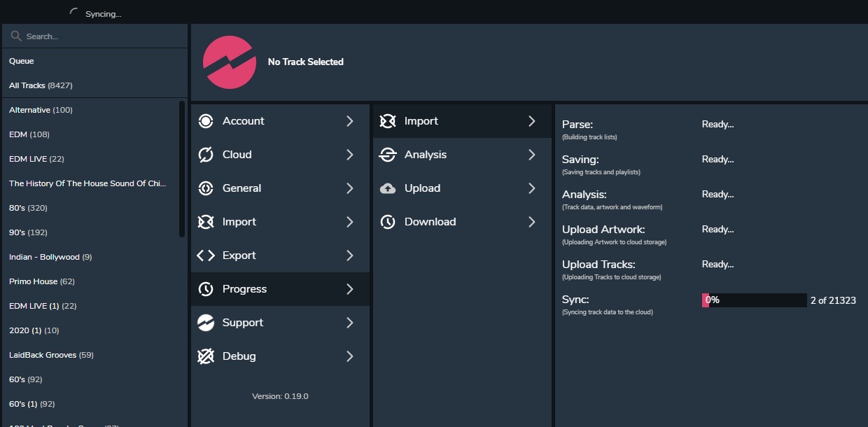Click the General settings icon
868x427 pixels.
pos(206,188)
